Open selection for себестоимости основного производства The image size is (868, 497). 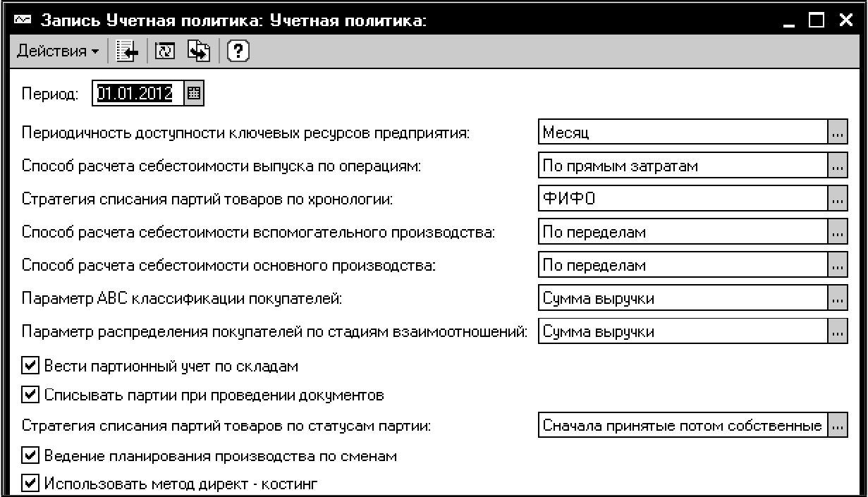(836, 265)
